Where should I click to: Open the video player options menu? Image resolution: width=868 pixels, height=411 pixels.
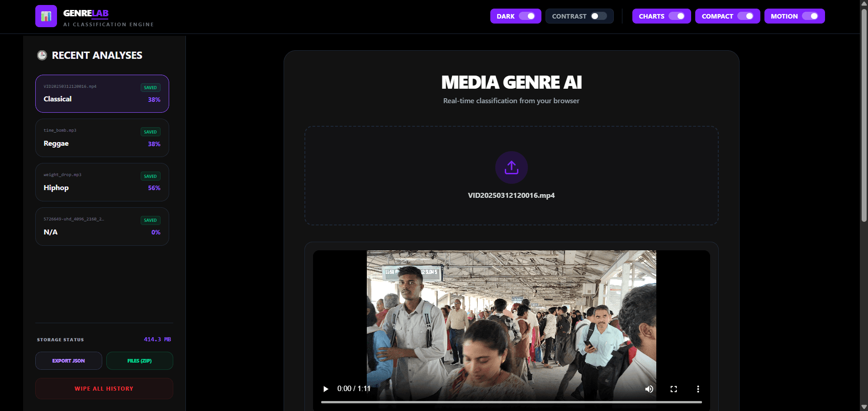coord(698,389)
